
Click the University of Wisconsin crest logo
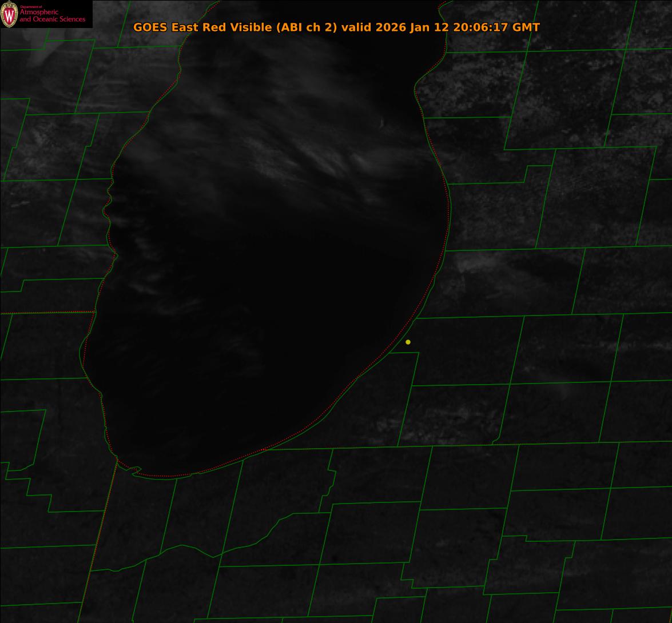point(9,14)
